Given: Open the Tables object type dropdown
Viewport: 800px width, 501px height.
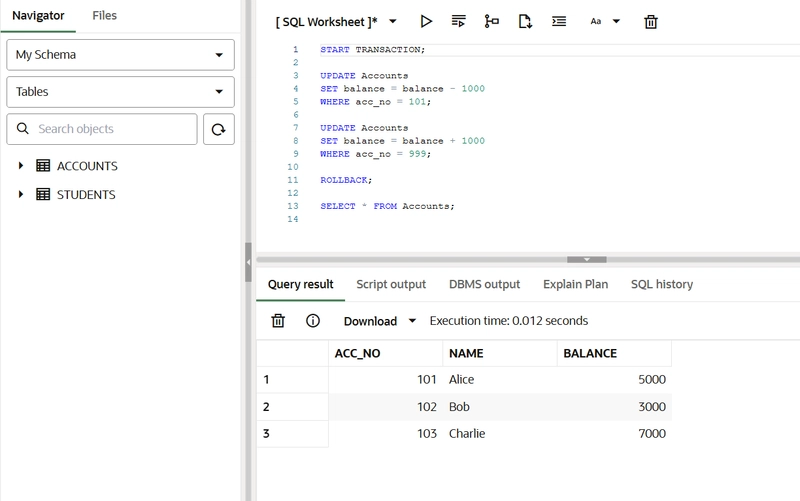Looking at the screenshot, I should click(120, 92).
